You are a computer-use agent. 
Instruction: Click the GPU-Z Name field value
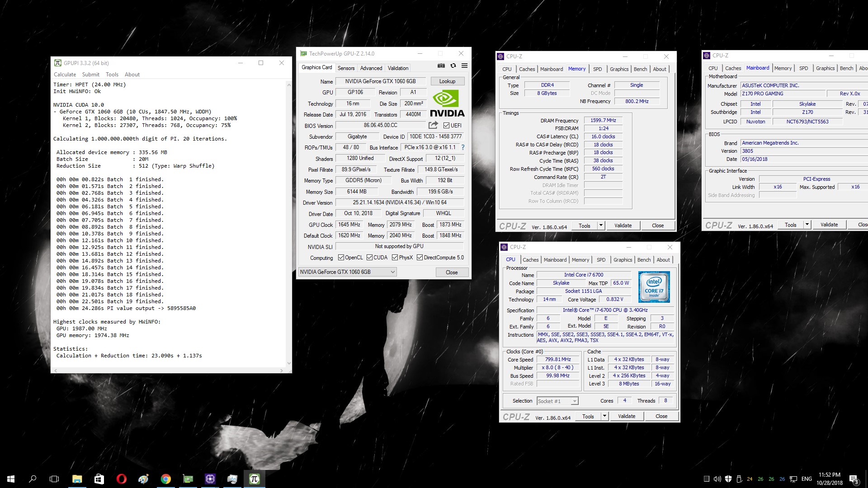coord(380,81)
